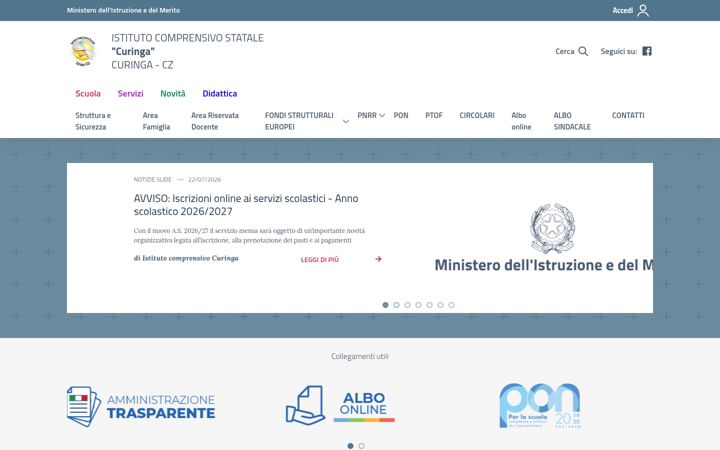
Task: Select first Collegamenti utili page dot
Action: tap(350, 446)
